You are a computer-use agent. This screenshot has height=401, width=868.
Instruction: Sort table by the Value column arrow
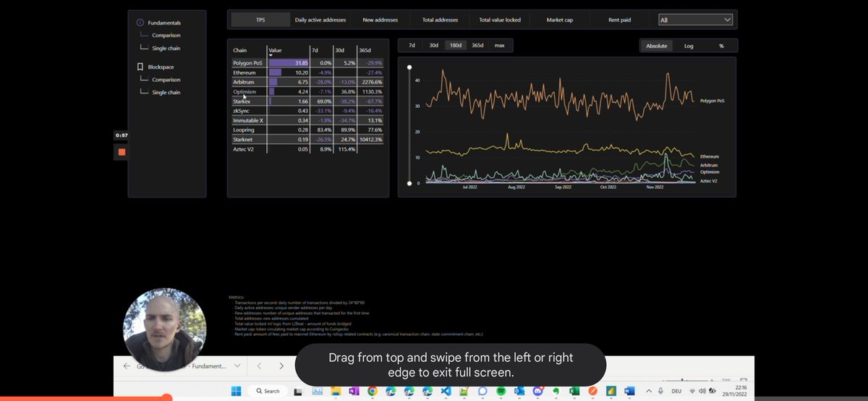[x=271, y=55]
